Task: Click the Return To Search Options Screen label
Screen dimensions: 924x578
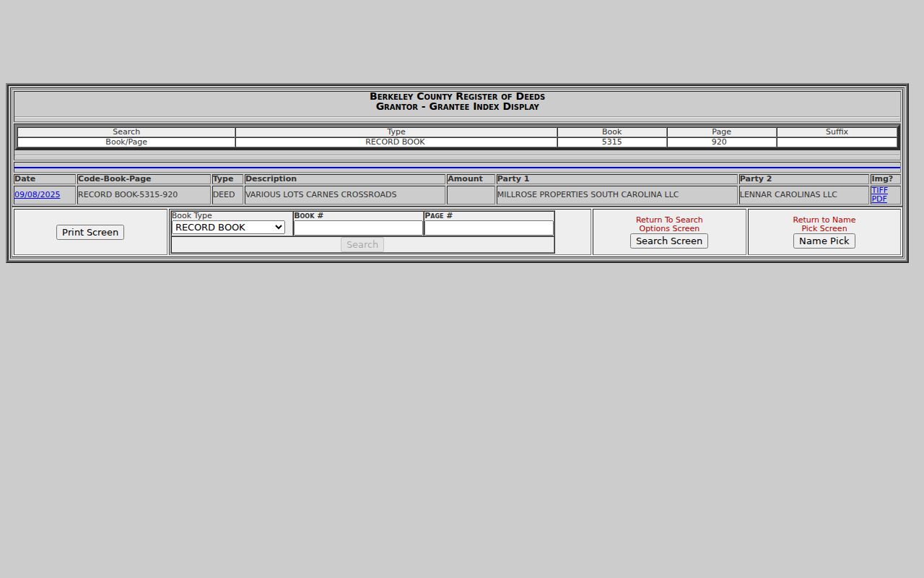Action: pos(669,224)
